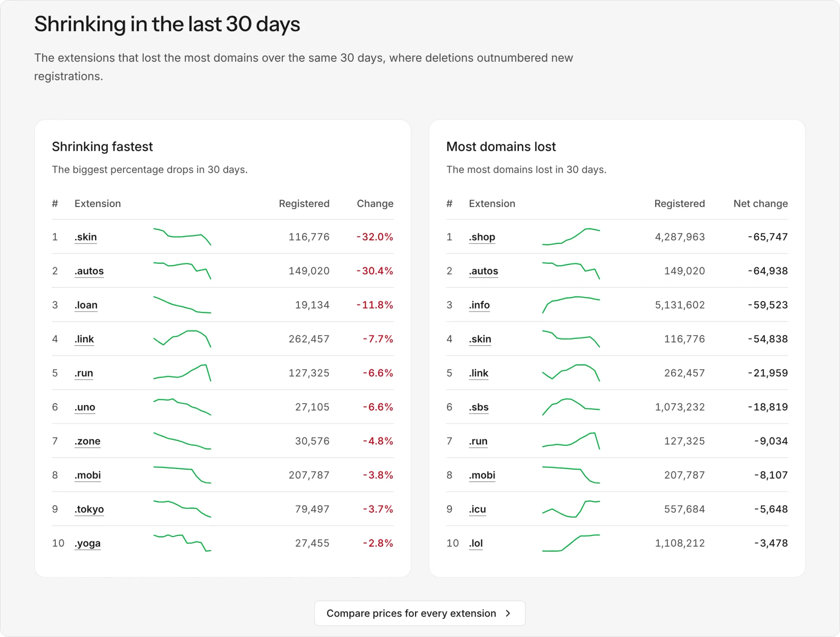
Task: Open the .icu extension link
Action: coord(477,509)
